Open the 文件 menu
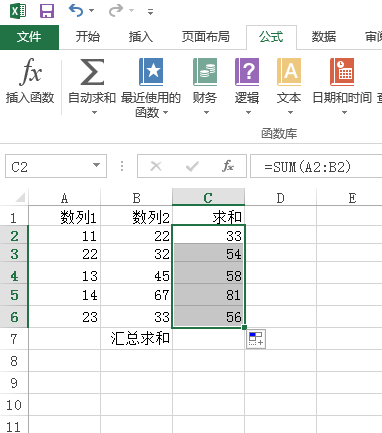The width and height of the screenshot is (382, 433). [x=29, y=37]
